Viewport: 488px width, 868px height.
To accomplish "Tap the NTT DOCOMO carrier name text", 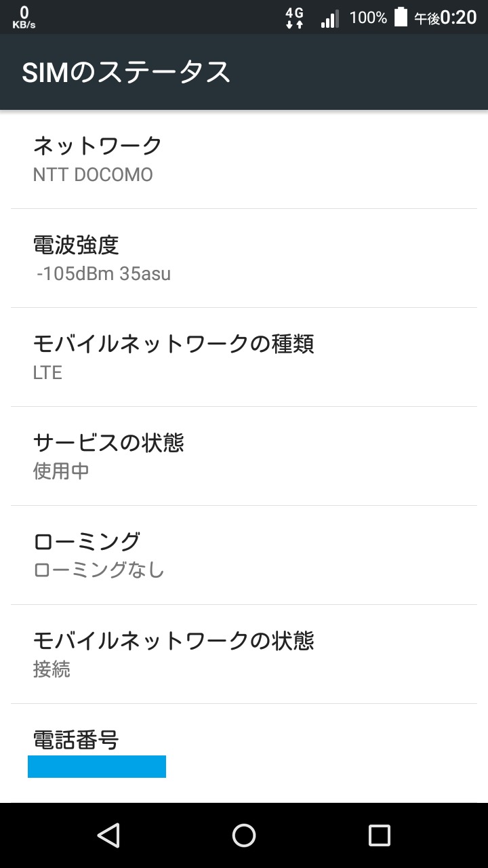I will tap(93, 174).
